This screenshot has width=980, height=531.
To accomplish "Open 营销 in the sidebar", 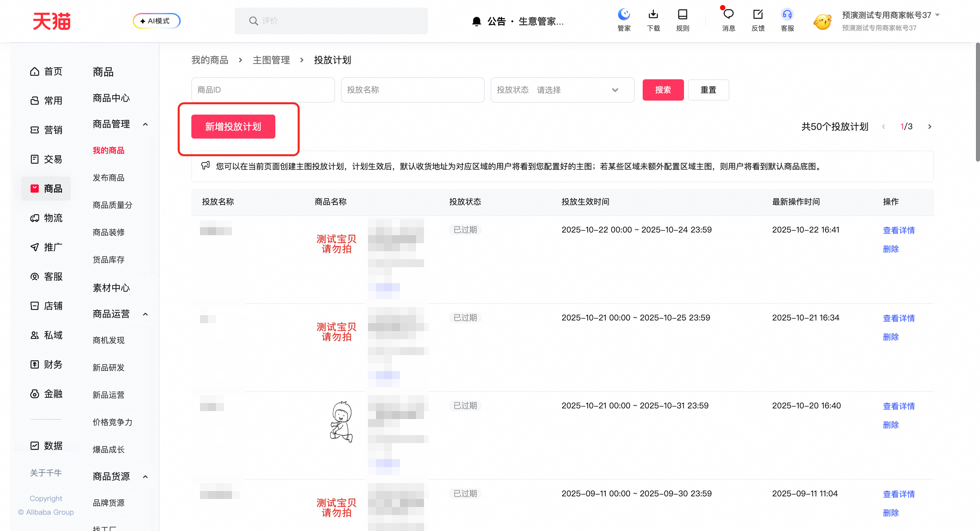I will point(46,130).
